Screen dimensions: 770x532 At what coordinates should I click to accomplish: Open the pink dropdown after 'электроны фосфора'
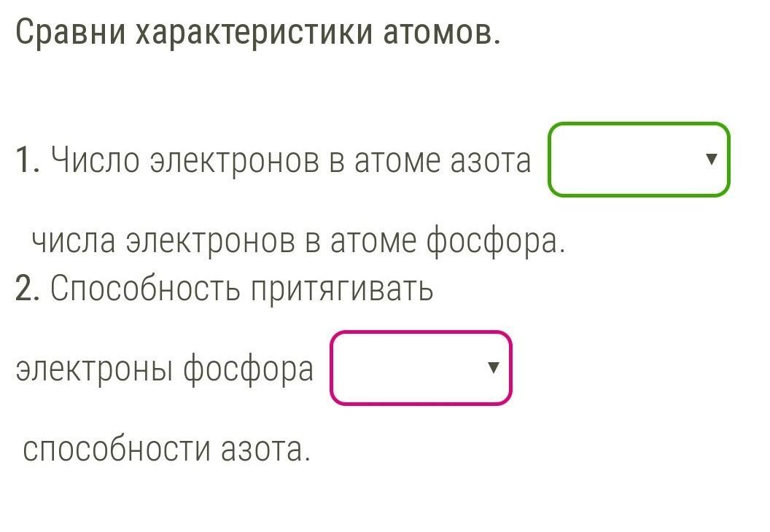coord(421,368)
